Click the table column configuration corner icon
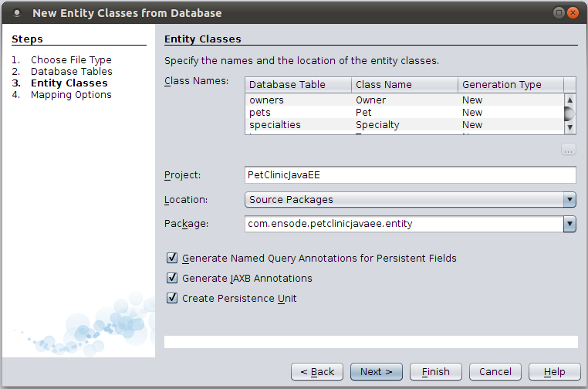 pos(569,84)
